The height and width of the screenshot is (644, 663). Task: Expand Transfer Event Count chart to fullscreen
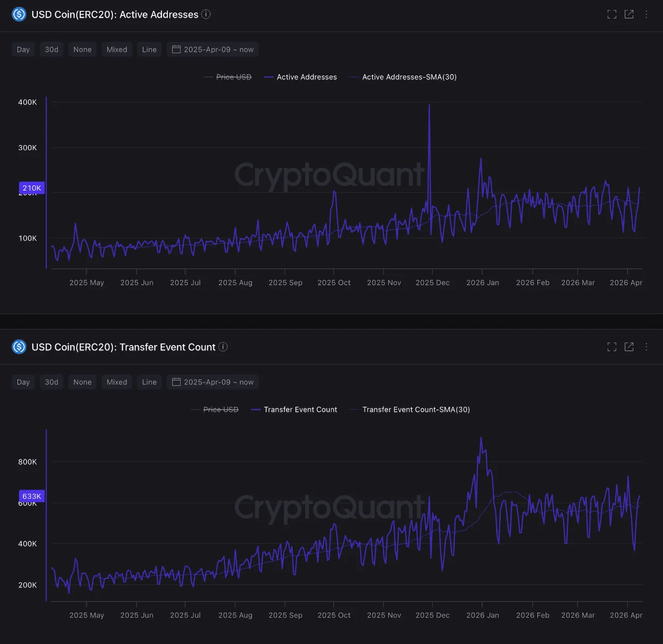pos(612,347)
